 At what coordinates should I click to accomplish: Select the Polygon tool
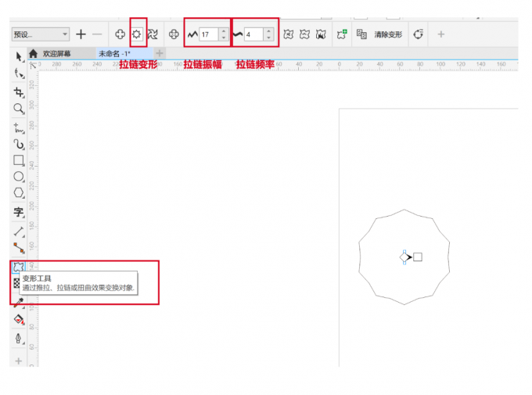(19, 192)
